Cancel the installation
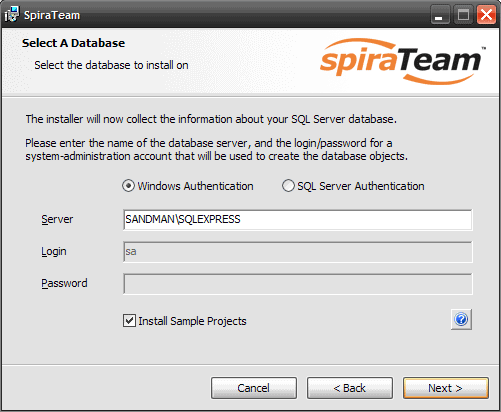 point(254,388)
